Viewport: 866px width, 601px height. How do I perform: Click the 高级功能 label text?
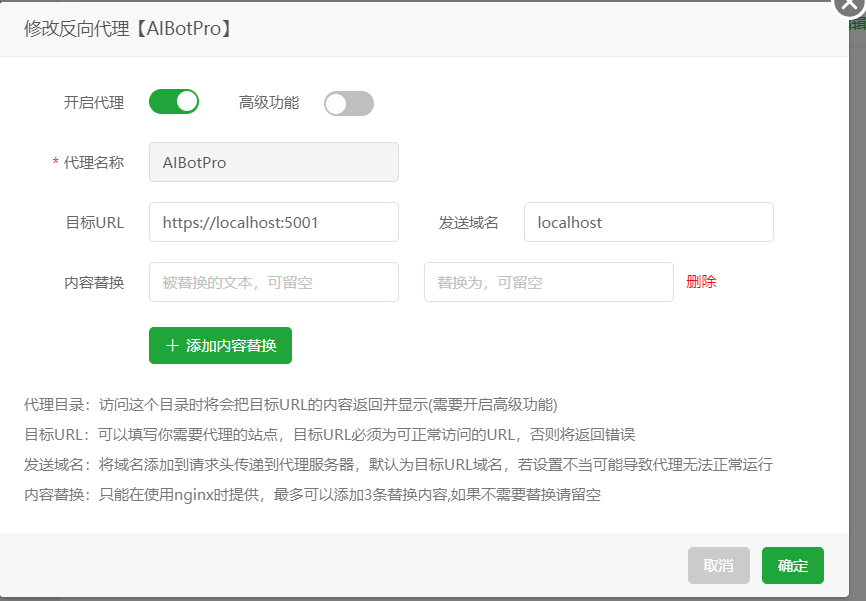click(x=269, y=102)
